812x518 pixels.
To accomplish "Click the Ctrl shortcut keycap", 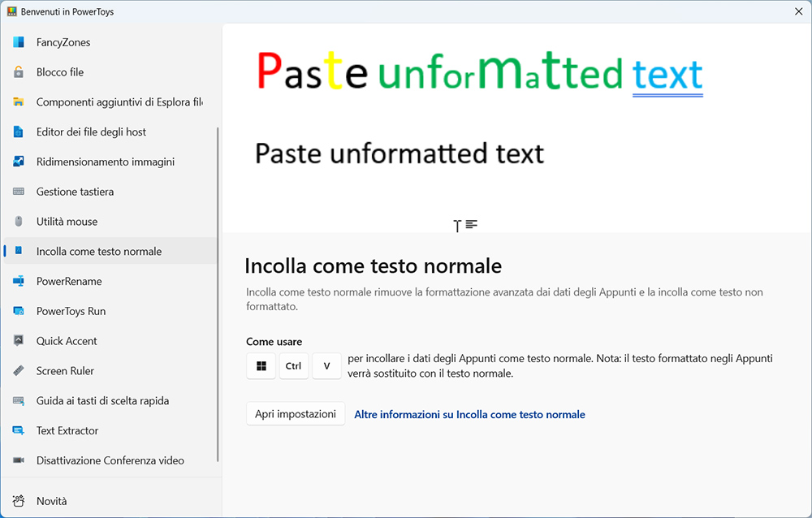I will point(294,366).
